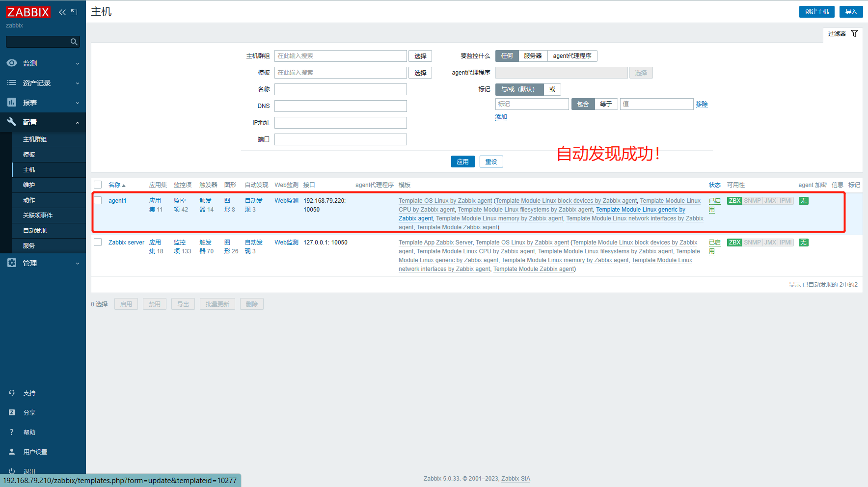The height and width of the screenshot is (487, 868).
Task: Focus the 名称 filter input
Action: point(341,89)
